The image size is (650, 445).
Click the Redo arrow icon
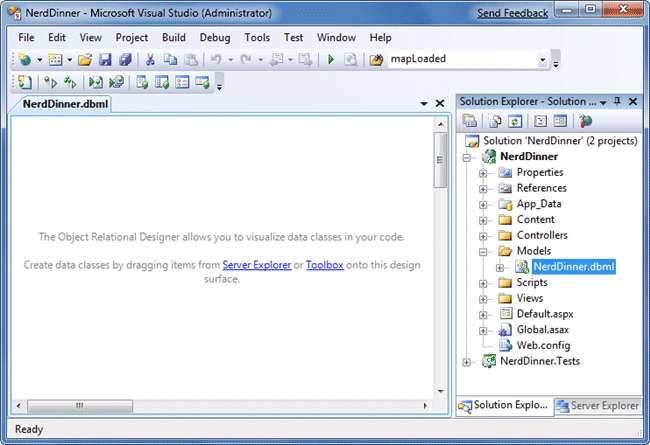[x=246, y=60]
